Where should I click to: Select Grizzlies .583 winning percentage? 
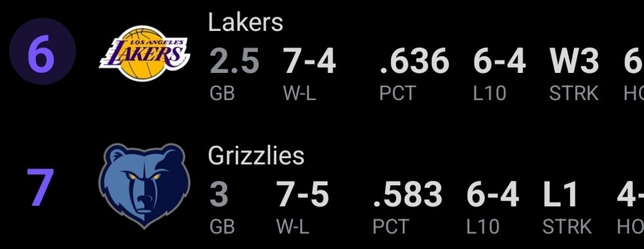pos(408,194)
